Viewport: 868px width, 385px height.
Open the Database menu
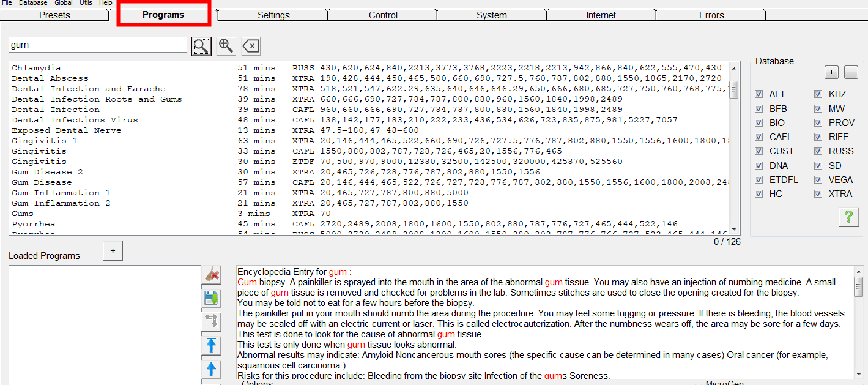coord(33,3)
